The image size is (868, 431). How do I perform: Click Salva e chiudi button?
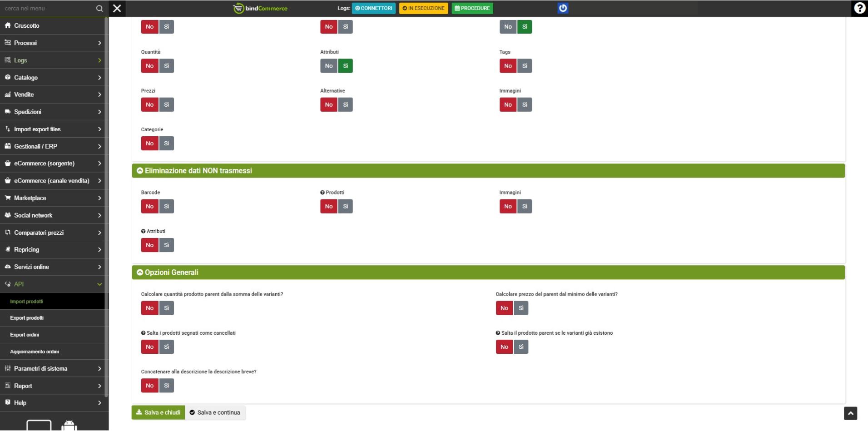coord(158,412)
